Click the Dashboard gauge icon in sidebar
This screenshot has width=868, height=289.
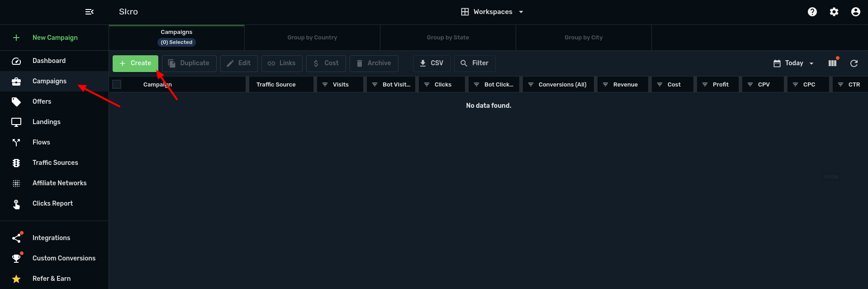point(16,61)
